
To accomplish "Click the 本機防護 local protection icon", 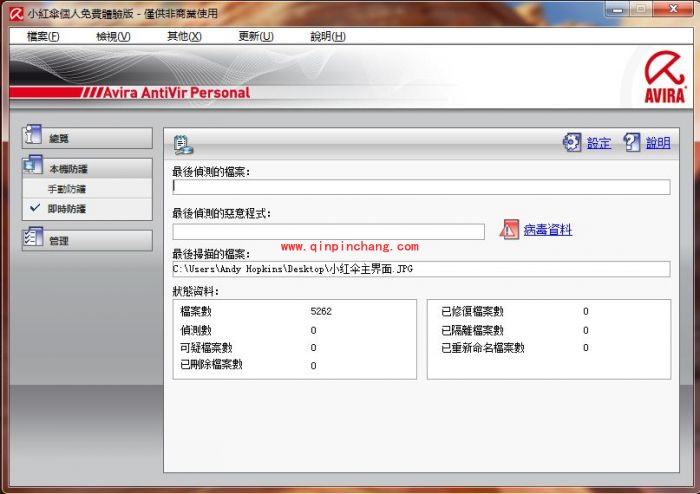I will (33, 167).
